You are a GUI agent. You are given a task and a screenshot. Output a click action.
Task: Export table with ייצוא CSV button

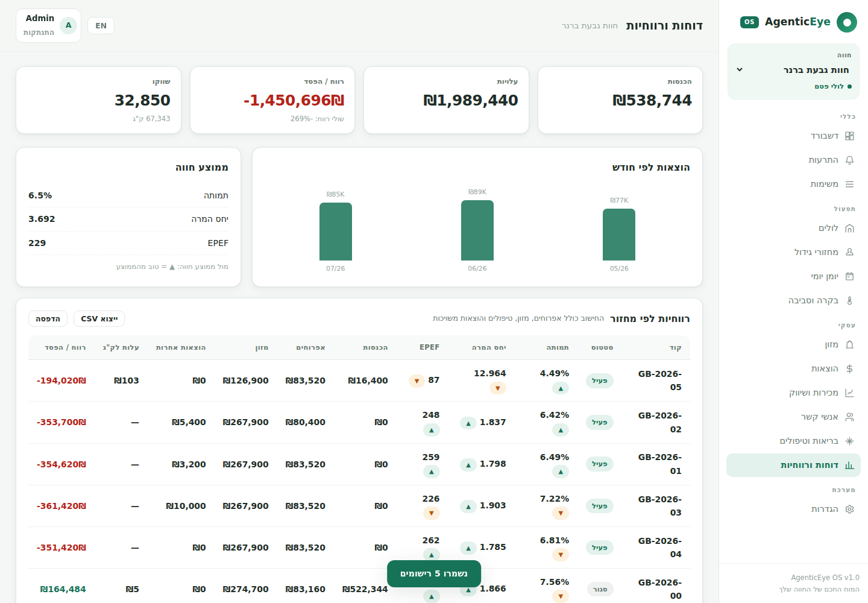click(x=99, y=319)
